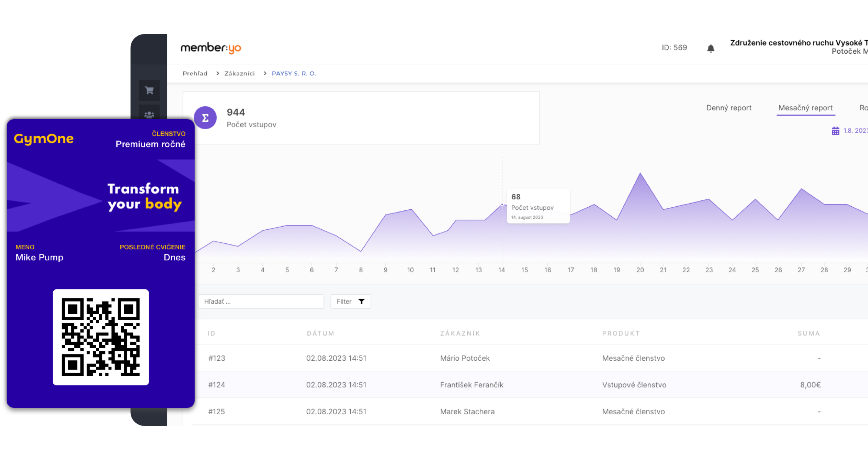
Task: Go to Prehľad breadcrumb
Action: pyautogui.click(x=195, y=73)
